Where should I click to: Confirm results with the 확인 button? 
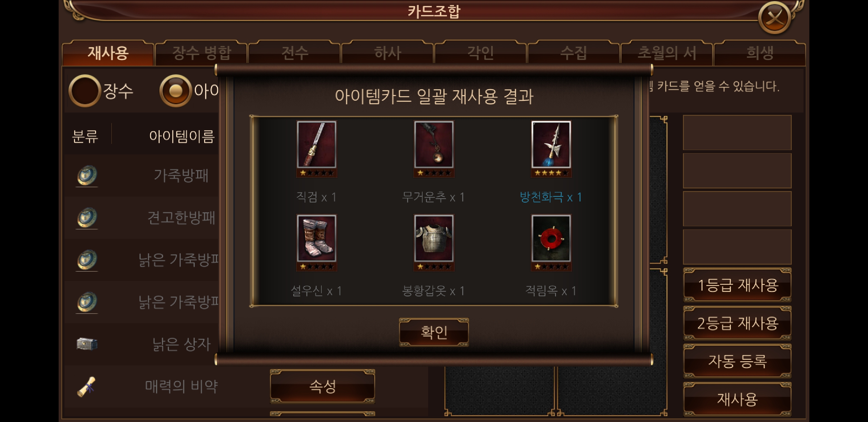click(x=434, y=332)
